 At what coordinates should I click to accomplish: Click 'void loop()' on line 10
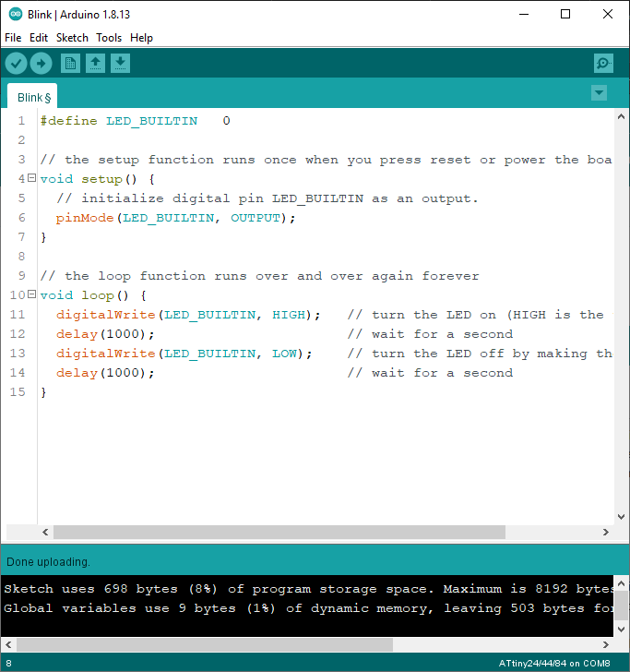click(84, 295)
